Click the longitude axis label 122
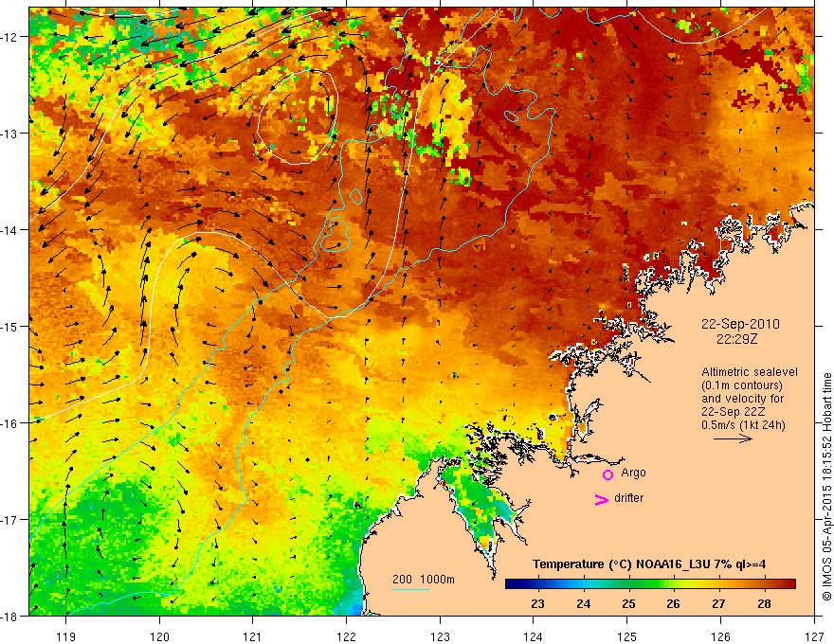834x644 pixels. tap(346, 636)
